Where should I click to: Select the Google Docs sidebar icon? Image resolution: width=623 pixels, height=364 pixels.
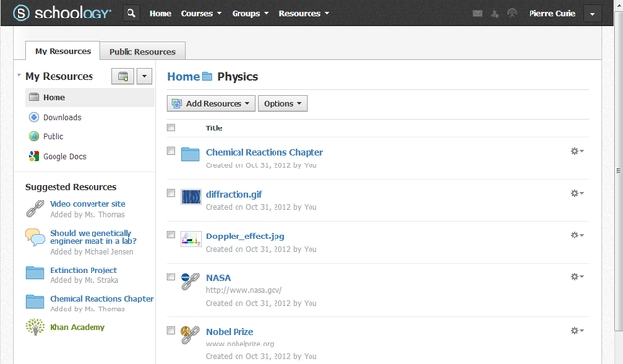tap(34, 156)
